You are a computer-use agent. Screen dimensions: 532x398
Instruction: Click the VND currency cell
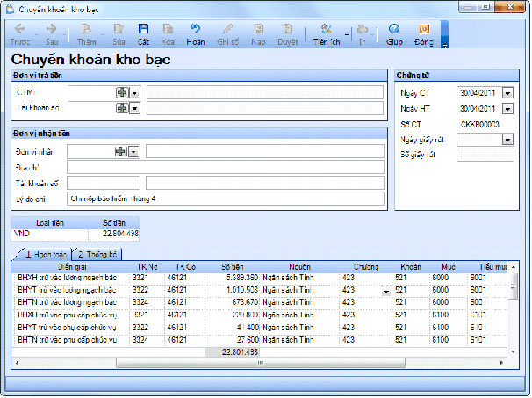(x=50, y=234)
